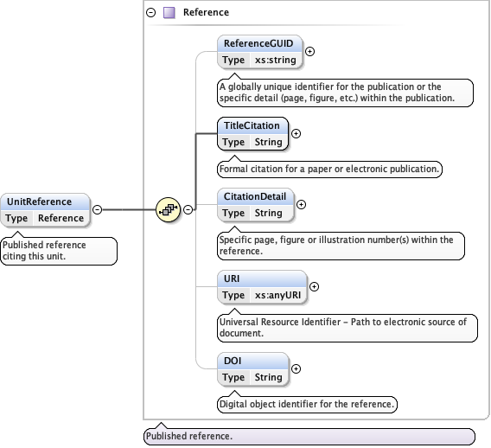
Task: Click the Reference type title label
Action: [x=206, y=12]
